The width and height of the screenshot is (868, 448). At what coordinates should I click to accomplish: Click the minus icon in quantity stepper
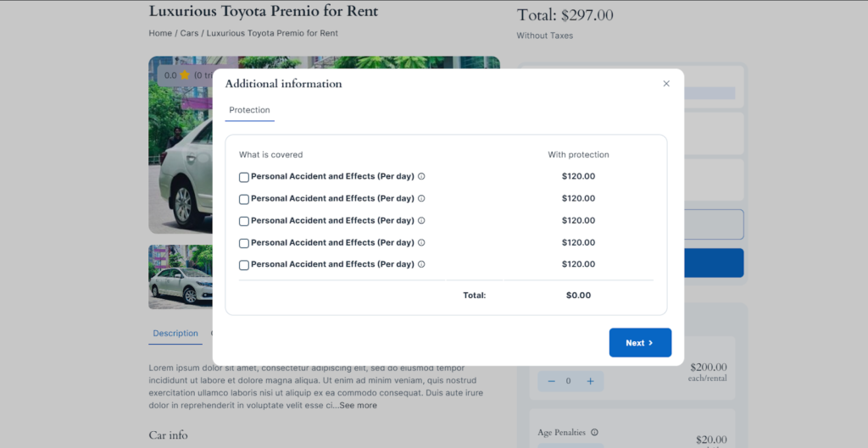click(551, 381)
